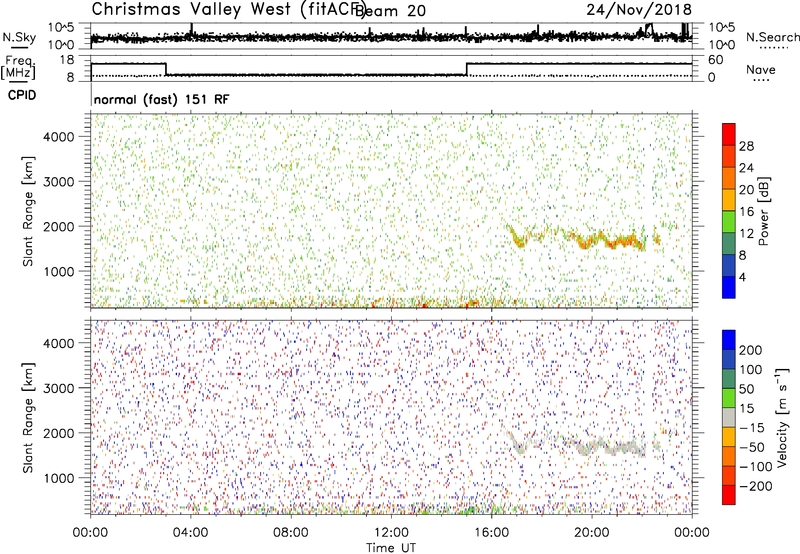Click the '12:00' time axis label
Viewport: 800px width, 554px height.
click(391, 533)
